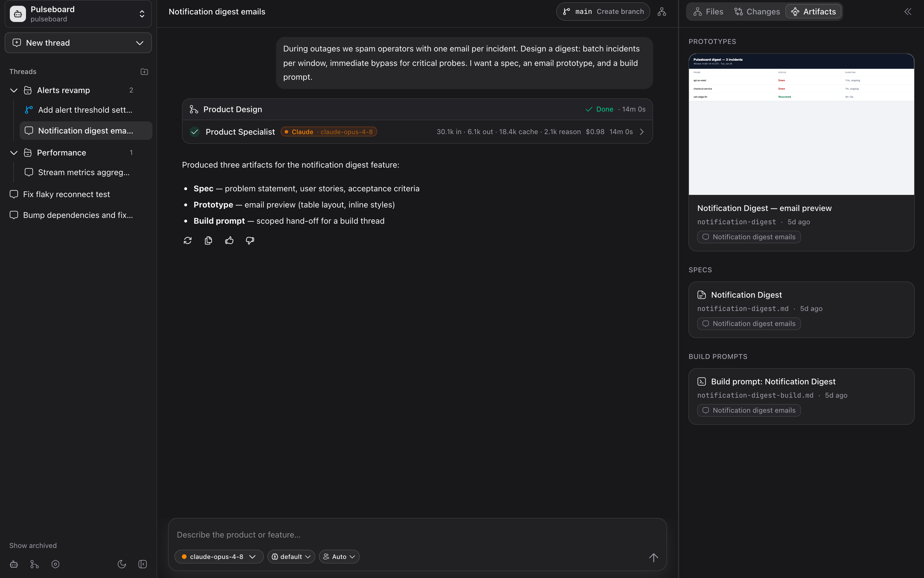
Task: Click the Notification digest emails chip under notification-digest.md
Action: (749, 324)
